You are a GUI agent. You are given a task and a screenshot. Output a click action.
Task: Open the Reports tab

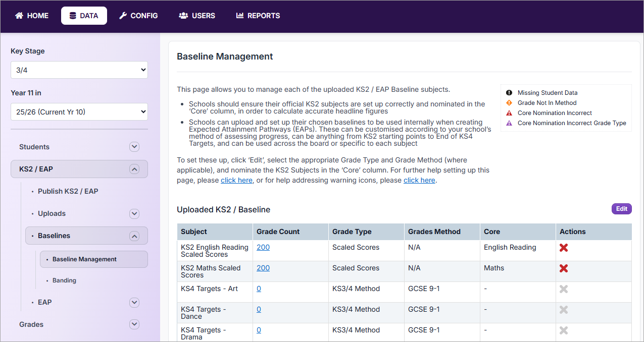click(x=258, y=16)
